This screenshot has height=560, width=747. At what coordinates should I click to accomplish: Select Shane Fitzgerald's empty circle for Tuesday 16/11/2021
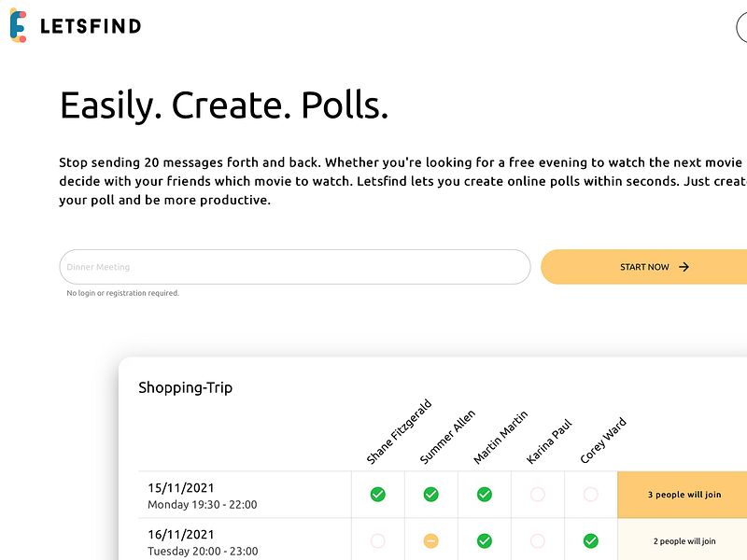(378, 541)
